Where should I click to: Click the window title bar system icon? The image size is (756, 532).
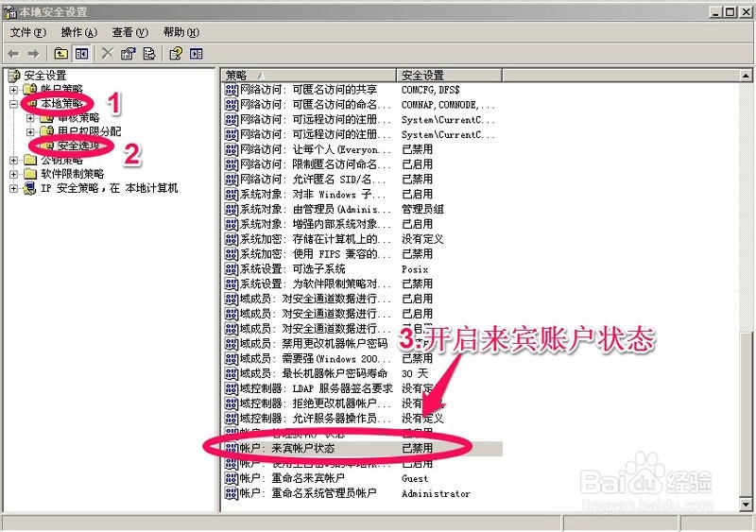pos(9,11)
